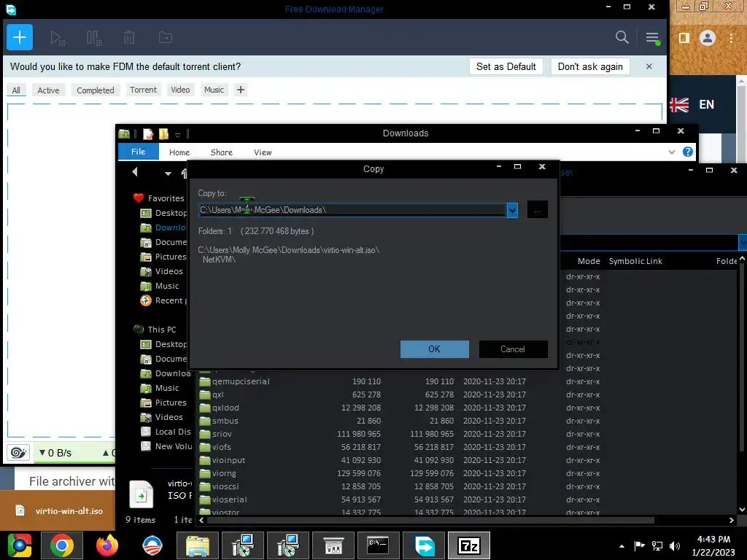
Task: Click the browse ellipsis button in Copy dialog
Action: [538, 210]
